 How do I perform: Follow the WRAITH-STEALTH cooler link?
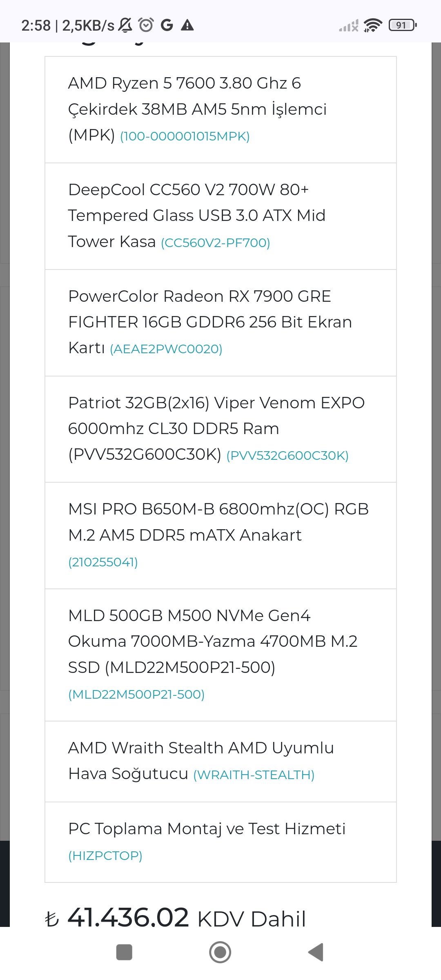(254, 775)
